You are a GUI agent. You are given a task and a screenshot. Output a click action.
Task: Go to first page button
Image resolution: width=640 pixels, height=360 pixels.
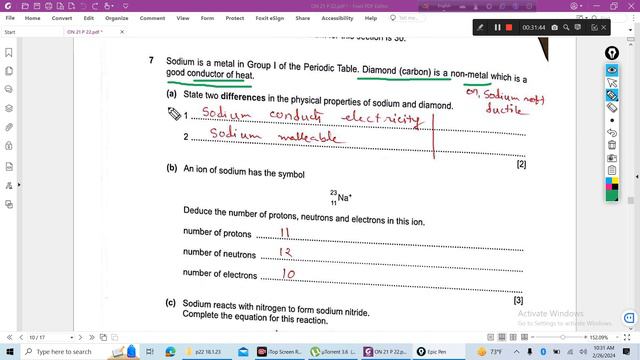[x=9, y=337]
